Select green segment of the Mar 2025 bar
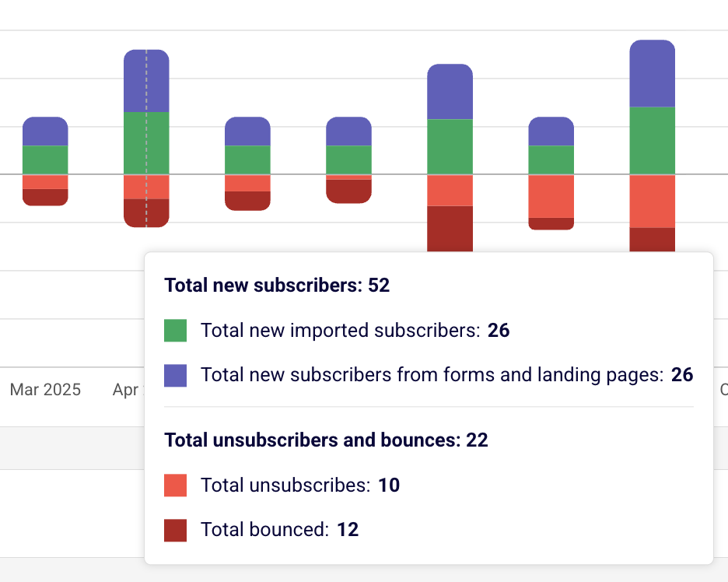Image resolution: width=728 pixels, height=582 pixels. 45,160
